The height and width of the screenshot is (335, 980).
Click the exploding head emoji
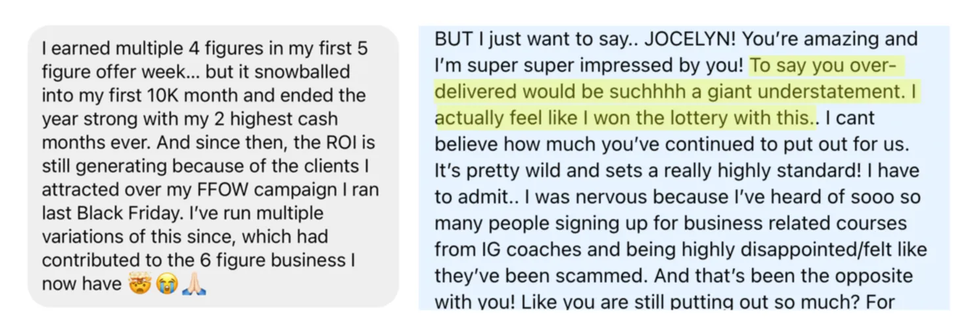point(139,284)
